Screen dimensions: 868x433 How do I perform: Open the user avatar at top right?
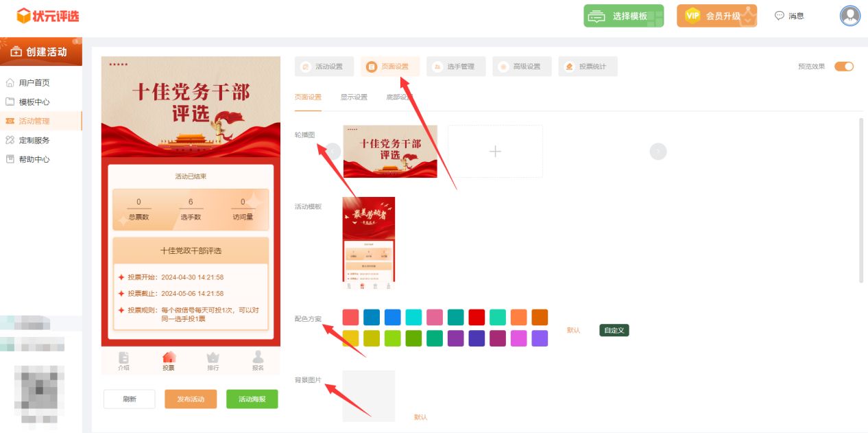point(849,16)
